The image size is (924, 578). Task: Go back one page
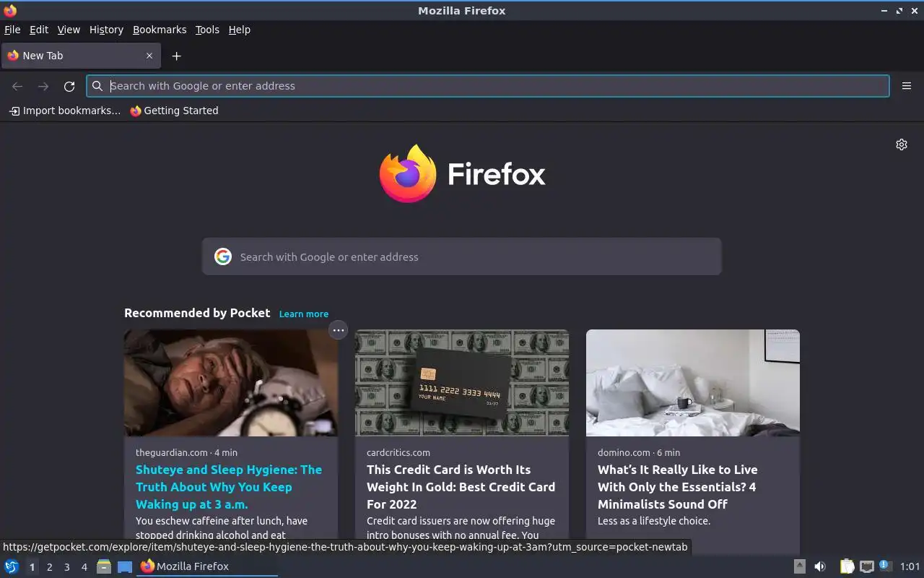pyautogui.click(x=17, y=86)
